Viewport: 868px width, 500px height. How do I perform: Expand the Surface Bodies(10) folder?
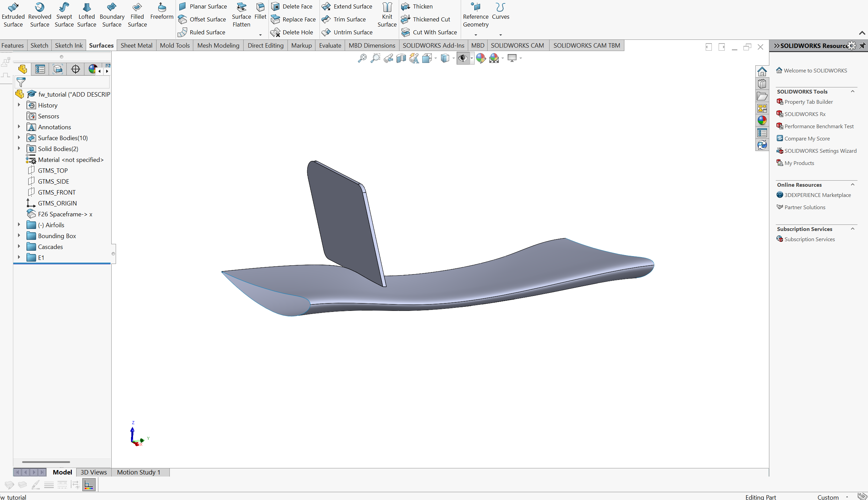(19, 138)
